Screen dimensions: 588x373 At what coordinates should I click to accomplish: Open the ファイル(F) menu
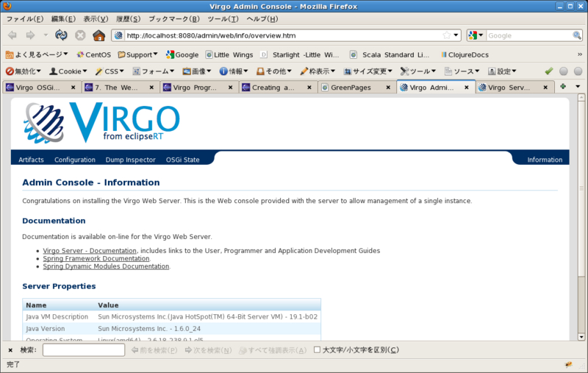[25, 19]
